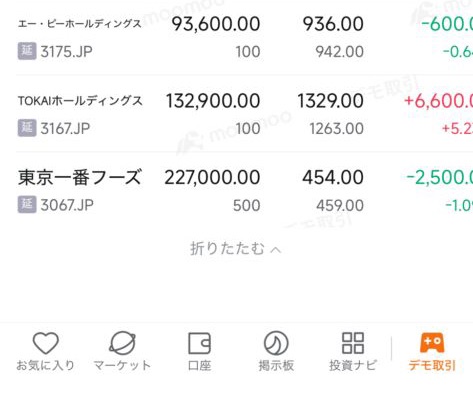The image size is (473, 405).
Task: Tap the delay badge beside 3175.JP
Action: (x=27, y=52)
